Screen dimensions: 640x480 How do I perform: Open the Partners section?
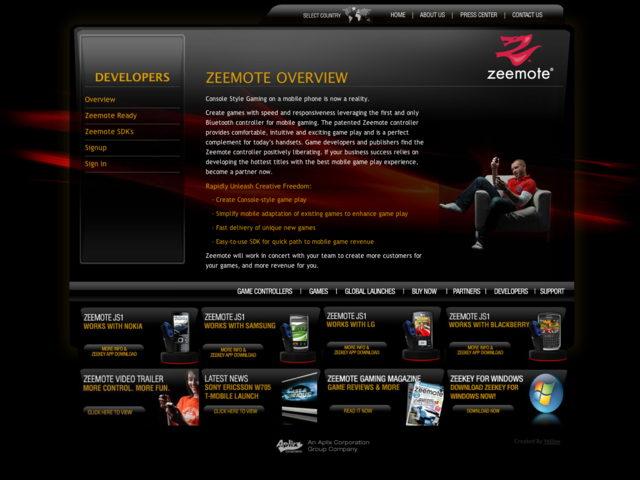coord(466,291)
